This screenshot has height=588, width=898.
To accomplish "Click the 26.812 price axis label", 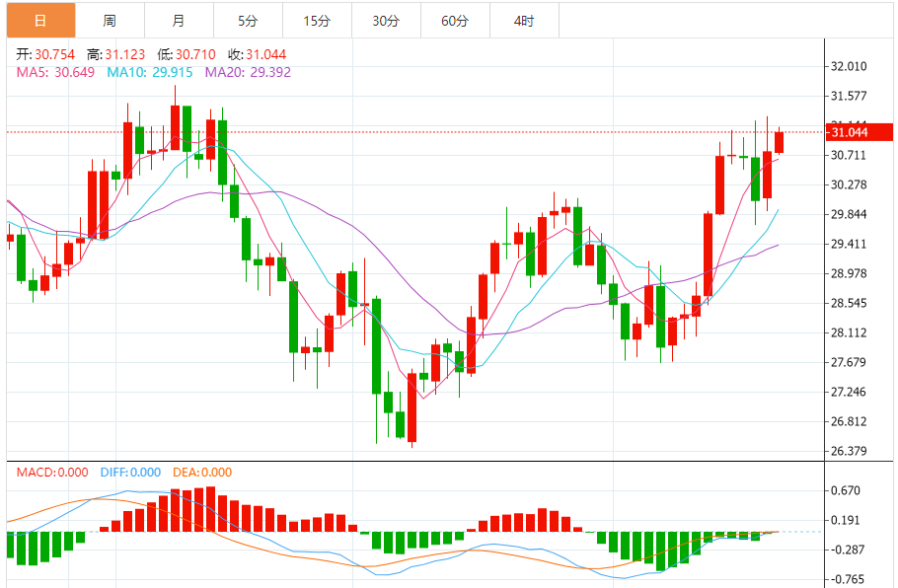I will (849, 421).
